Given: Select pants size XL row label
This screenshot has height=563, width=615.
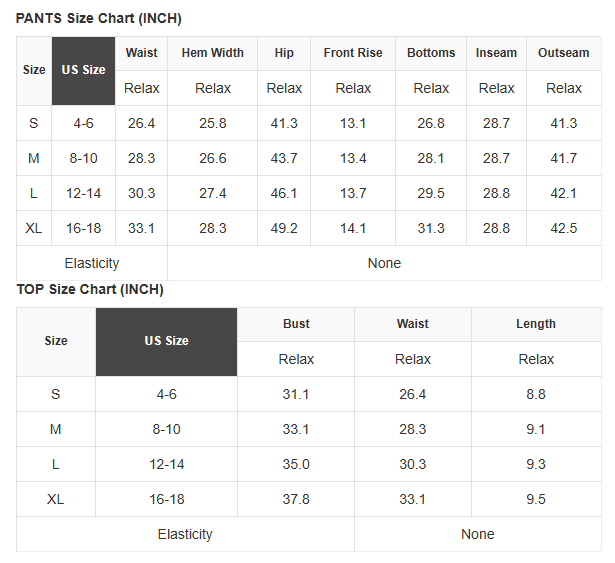Looking at the screenshot, I should pos(34,228).
